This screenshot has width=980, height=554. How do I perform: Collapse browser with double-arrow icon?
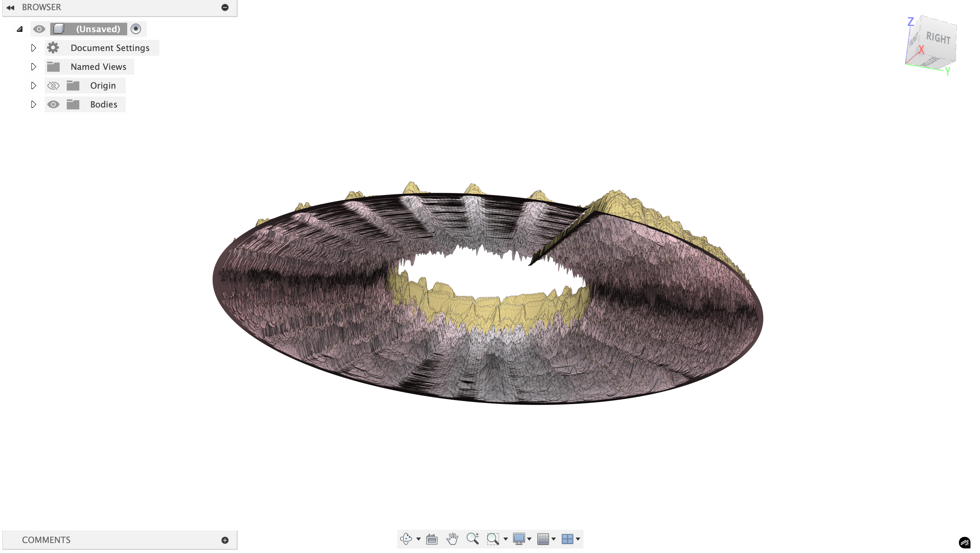point(11,7)
